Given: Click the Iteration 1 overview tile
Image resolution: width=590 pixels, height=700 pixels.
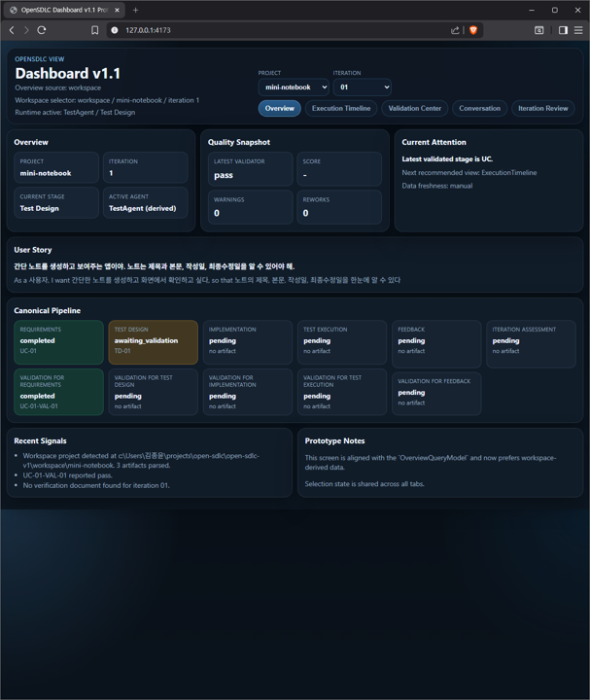Looking at the screenshot, I should coord(146,167).
